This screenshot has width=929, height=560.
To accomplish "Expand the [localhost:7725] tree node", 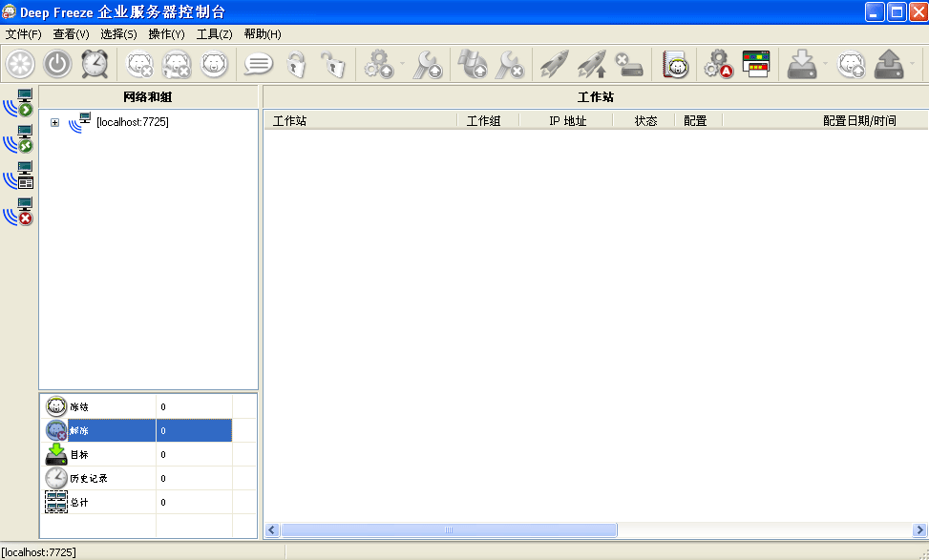I will (x=54, y=122).
